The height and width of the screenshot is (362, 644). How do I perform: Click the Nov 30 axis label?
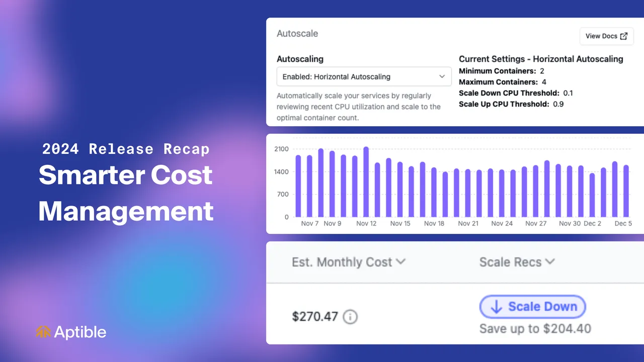pos(570,223)
